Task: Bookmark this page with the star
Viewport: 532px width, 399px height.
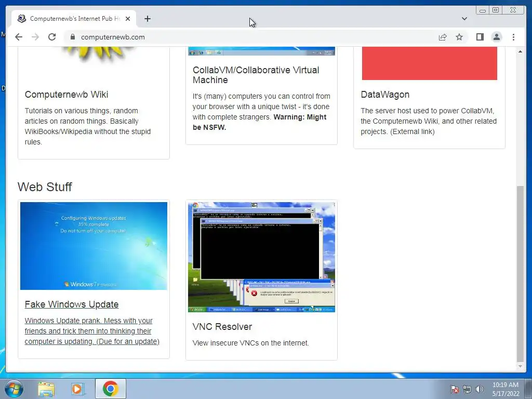Action: 459,37
